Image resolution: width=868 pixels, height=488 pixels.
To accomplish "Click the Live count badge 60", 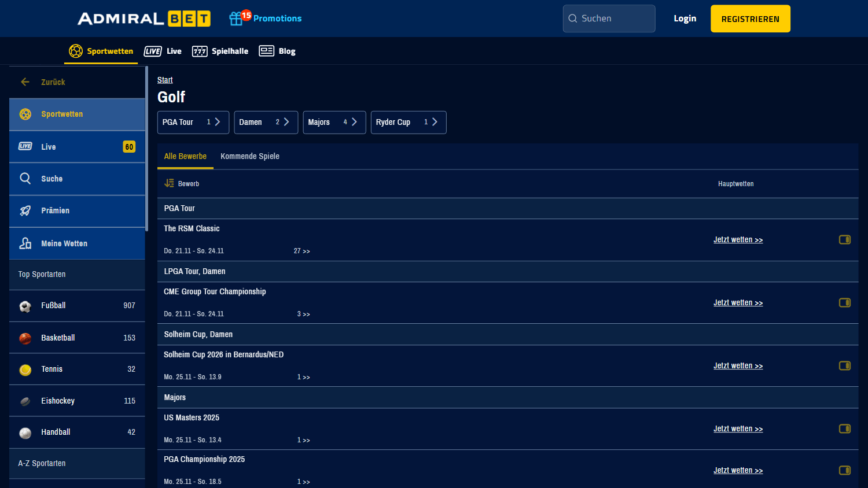I will [129, 147].
